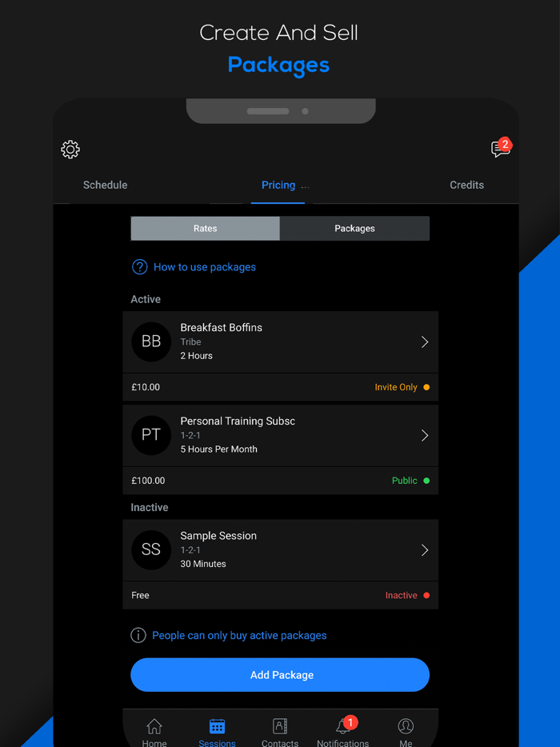Open settings via the gear icon

(70, 150)
